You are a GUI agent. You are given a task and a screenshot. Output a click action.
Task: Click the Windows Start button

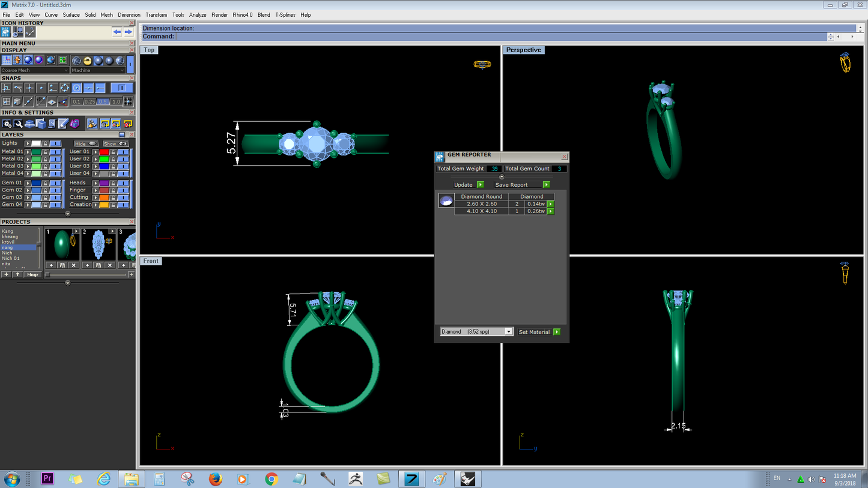click(x=11, y=479)
